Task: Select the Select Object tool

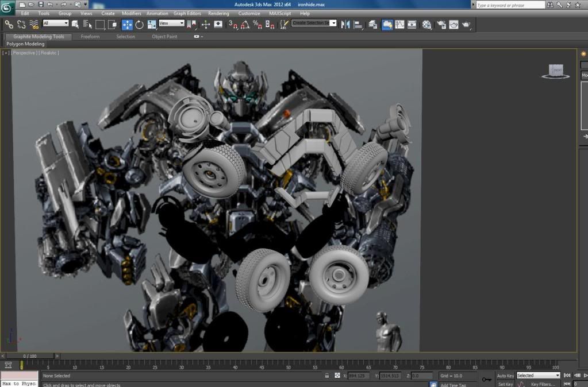Action: (75, 25)
